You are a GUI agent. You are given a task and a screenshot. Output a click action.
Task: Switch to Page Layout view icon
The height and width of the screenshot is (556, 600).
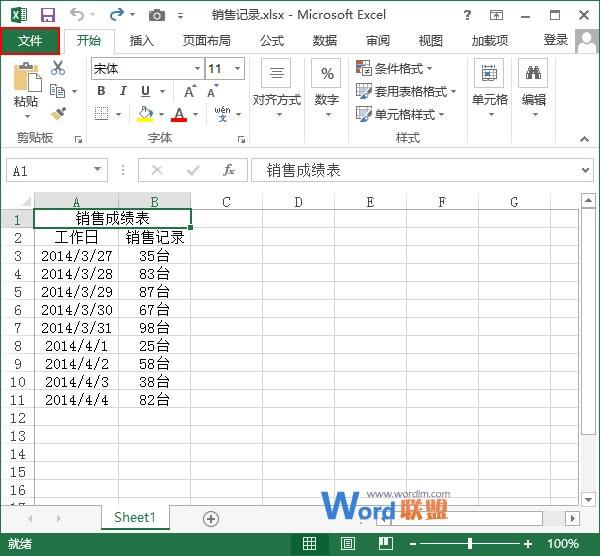coord(347,543)
